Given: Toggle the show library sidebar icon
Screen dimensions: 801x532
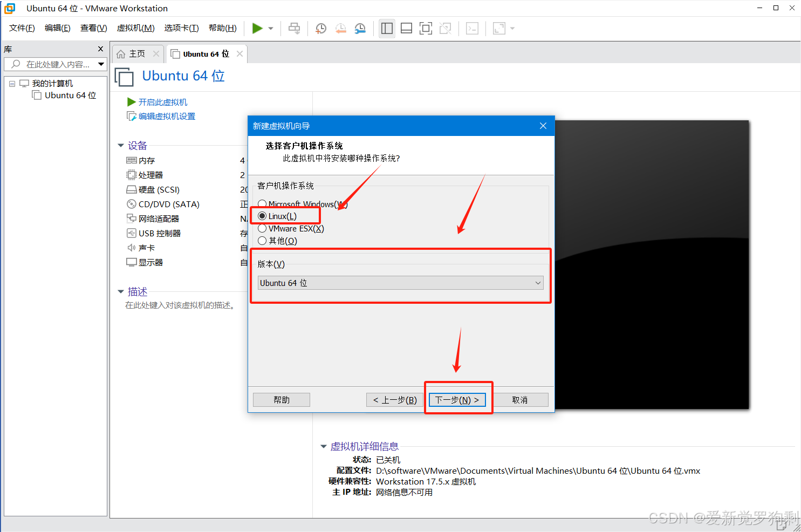Looking at the screenshot, I should click(387, 28).
